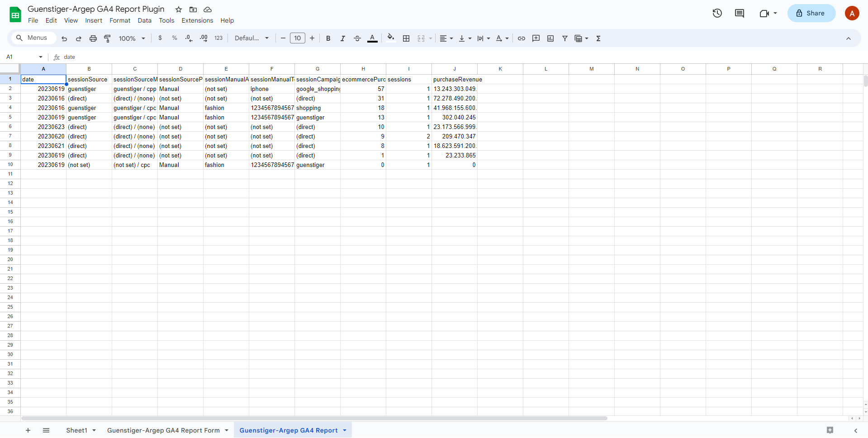Viewport: 868px width, 438px height.
Task: Open functions sigma icon
Action: [598, 38]
